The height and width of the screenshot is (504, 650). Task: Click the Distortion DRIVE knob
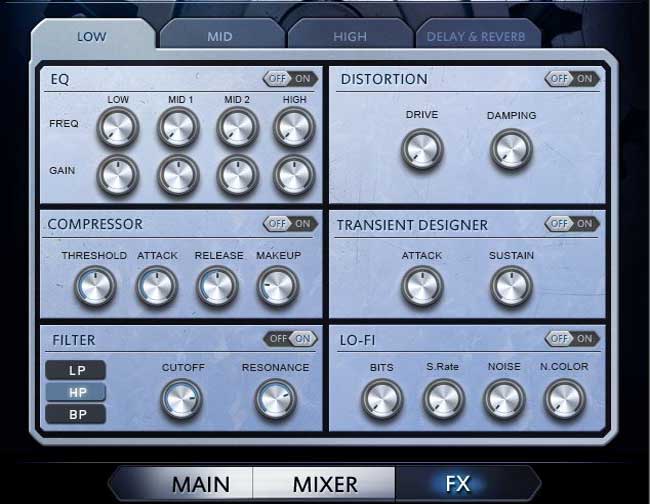click(x=422, y=149)
